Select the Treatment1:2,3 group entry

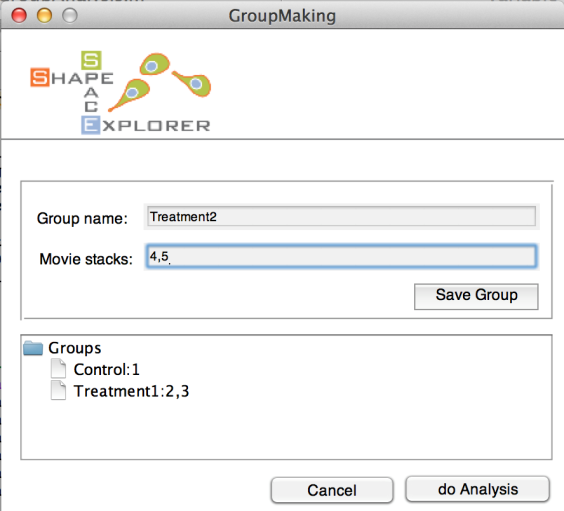[131, 391]
